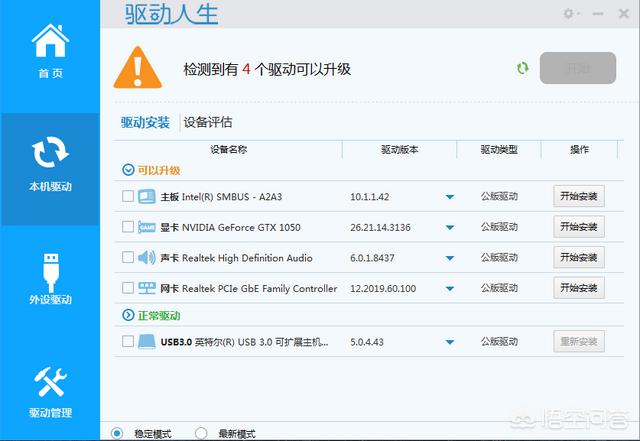Open the 首页 home icon in sidebar

click(x=50, y=40)
